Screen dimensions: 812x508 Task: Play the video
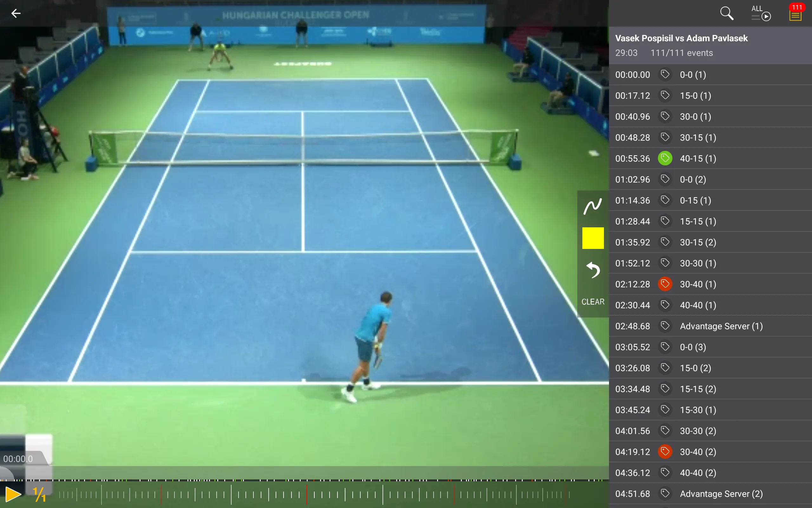click(x=13, y=494)
